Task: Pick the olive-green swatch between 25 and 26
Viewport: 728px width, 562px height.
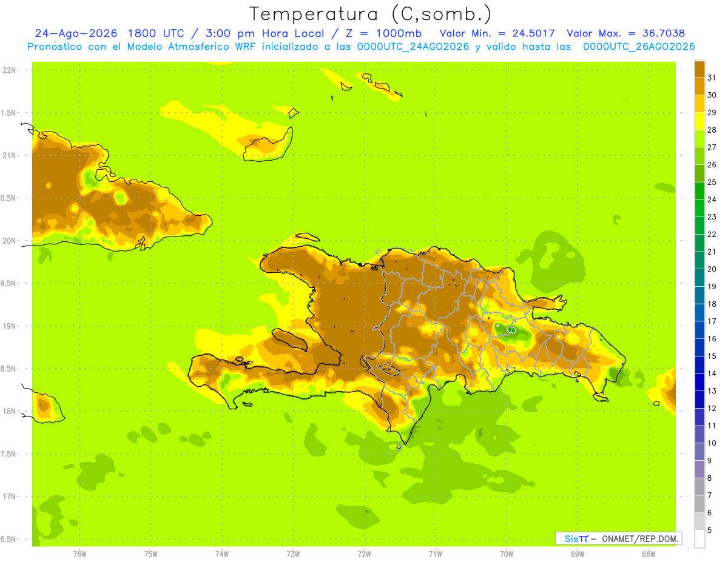Action: [x=699, y=173]
